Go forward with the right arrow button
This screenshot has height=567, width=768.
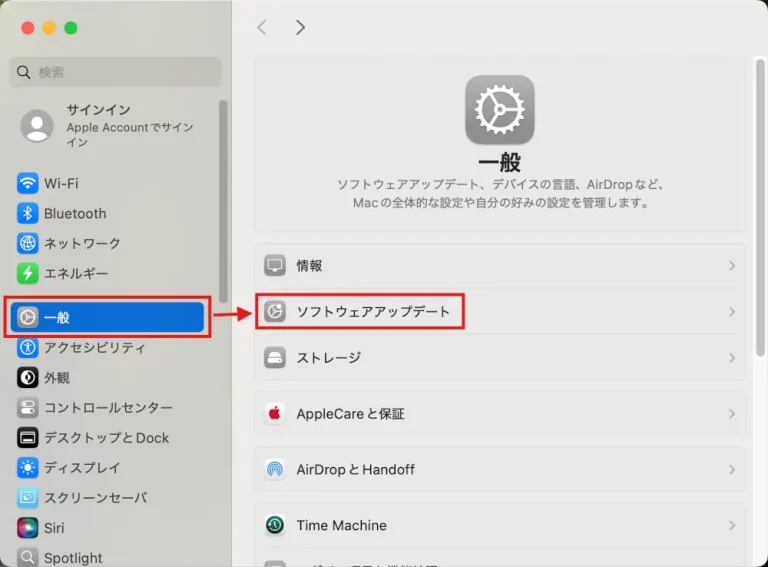point(300,27)
